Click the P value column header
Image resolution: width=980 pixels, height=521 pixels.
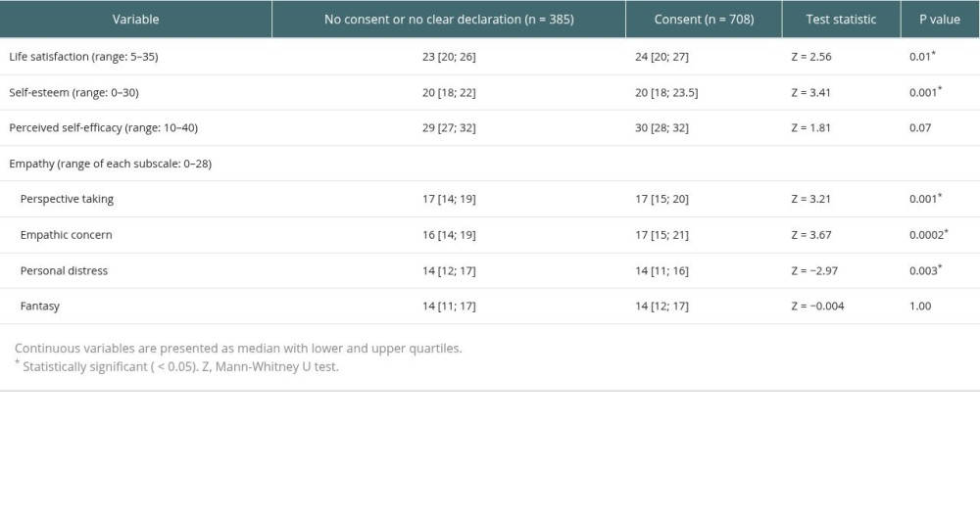pyautogui.click(x=940, y=20)
